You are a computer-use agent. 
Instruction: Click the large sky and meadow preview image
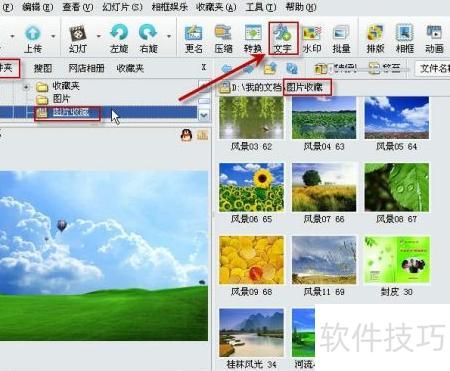click(104, 256)
